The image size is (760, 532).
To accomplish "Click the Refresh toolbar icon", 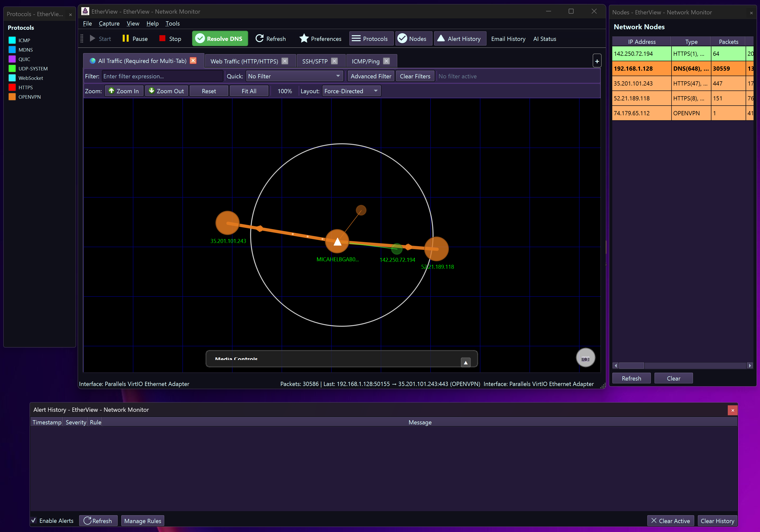I will coord(259,39).
